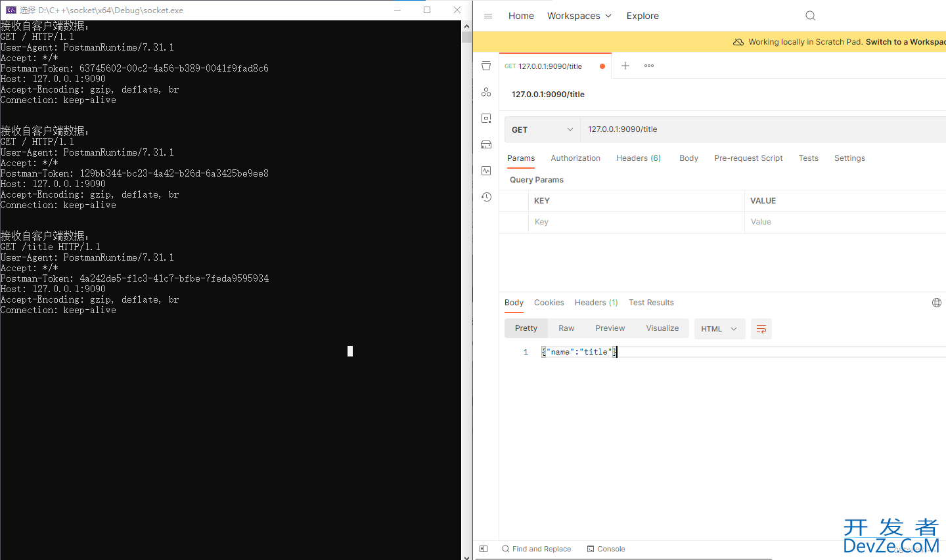The width and height of the screenshot is (946, 560).
Task: Select the Preview response view
Action: pyautogui.click(x=610, y=328)
